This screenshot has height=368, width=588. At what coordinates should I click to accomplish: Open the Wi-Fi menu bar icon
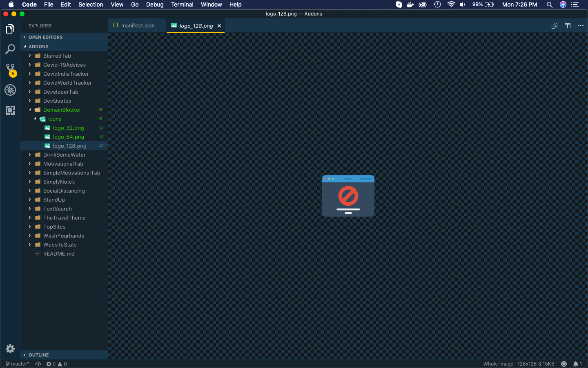click(451, 4)
